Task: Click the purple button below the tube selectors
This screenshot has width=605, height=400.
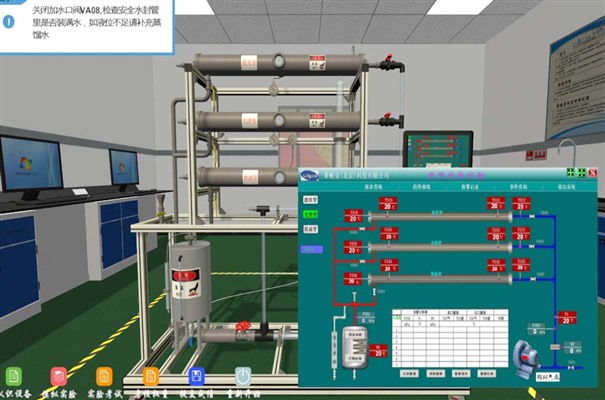Action: (311, 250)
